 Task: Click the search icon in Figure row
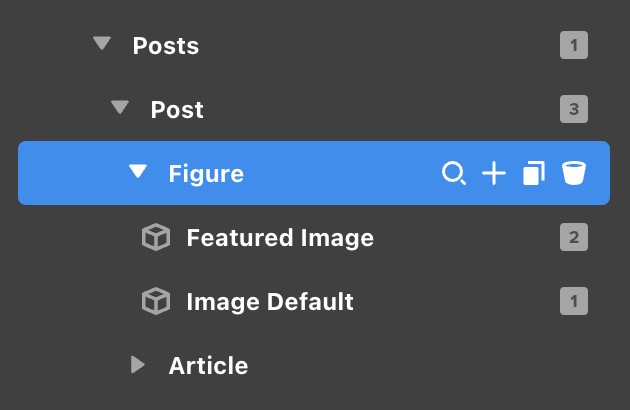pyautogui.click(x=454, y=174)
